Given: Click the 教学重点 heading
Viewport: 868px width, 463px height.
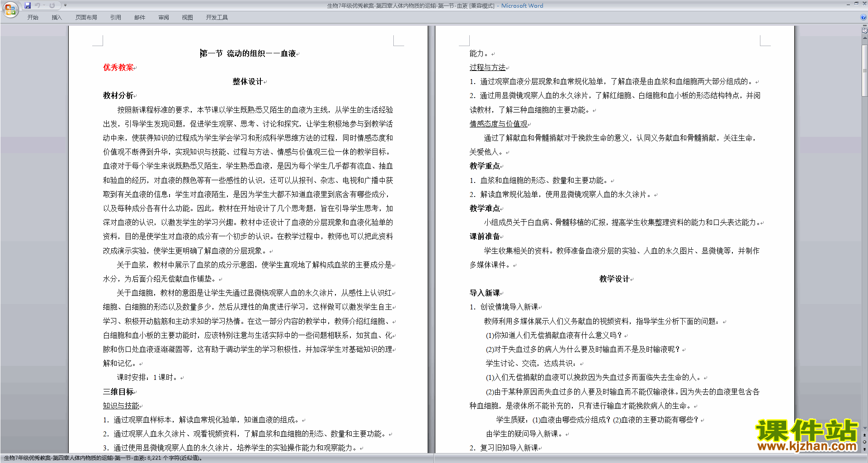Looking at the screenshot, I should tap(485, 166).
